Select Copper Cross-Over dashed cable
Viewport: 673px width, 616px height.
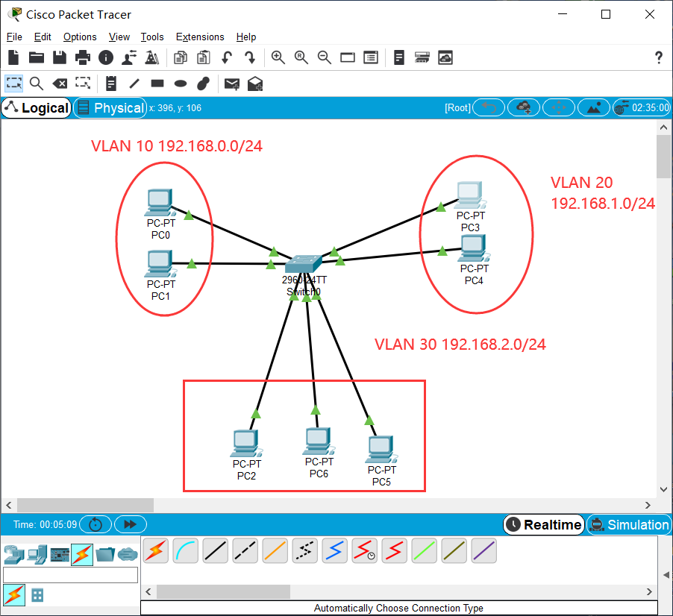tap(245, 551)
